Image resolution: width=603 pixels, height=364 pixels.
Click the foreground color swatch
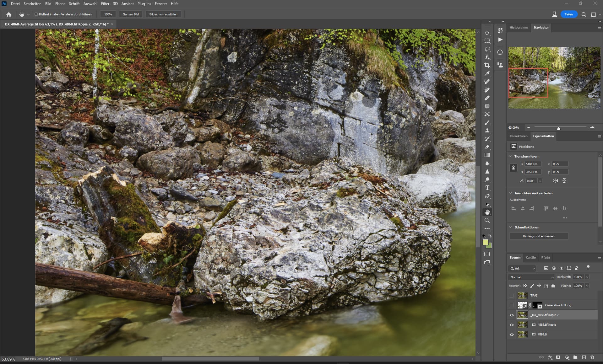coord(485,242)
